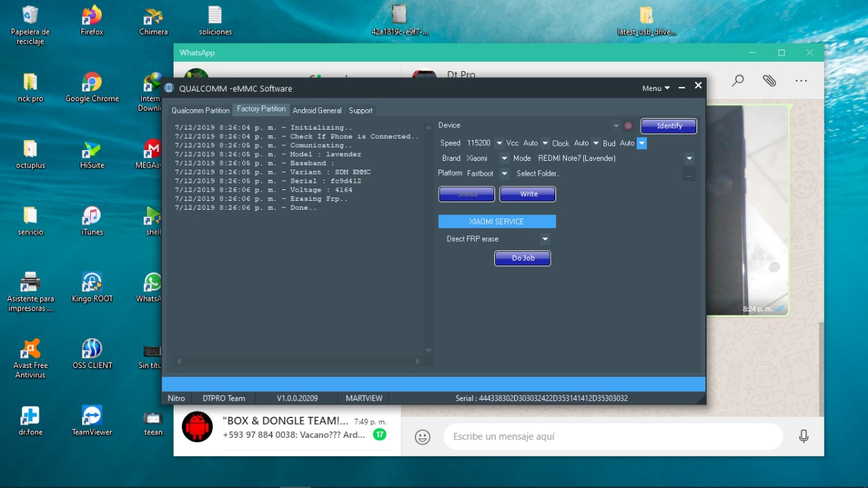Image resolution: width=868 pixels, height=488 pixels.
Task: Click the Select Folder browse button
Action: click(688, 174)
